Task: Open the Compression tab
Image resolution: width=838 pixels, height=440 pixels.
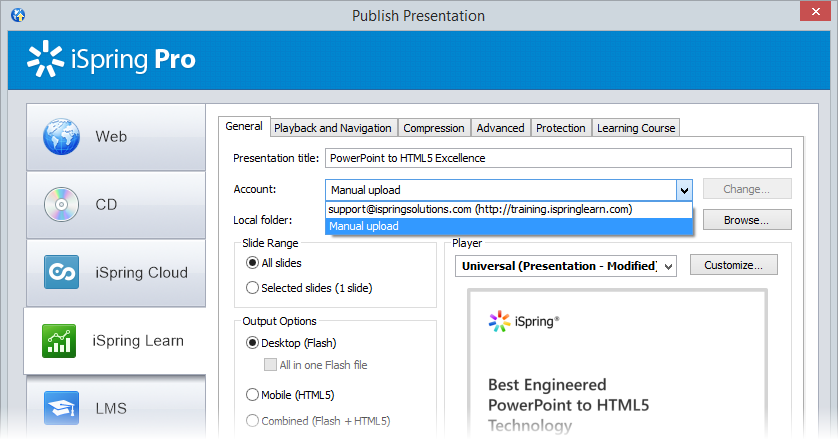Action: coord(434,128)
